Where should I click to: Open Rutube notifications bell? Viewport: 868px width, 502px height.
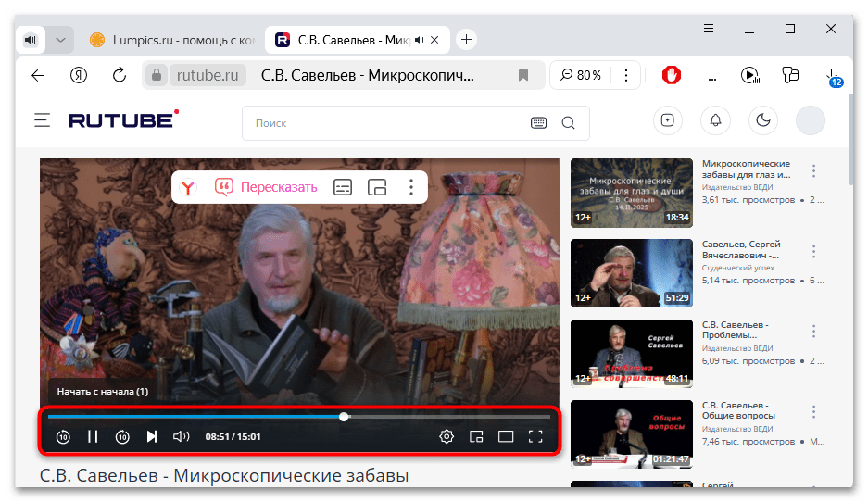click(x=716, y=120)
